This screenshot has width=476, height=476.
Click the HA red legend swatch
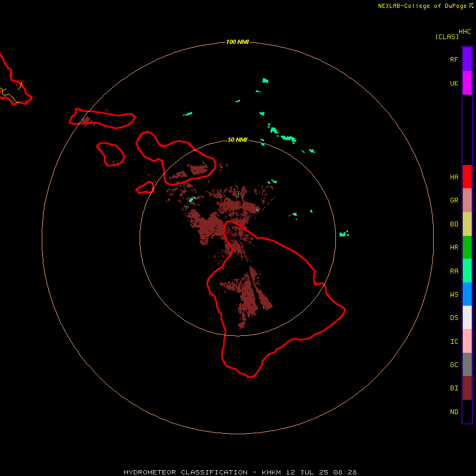467,177
